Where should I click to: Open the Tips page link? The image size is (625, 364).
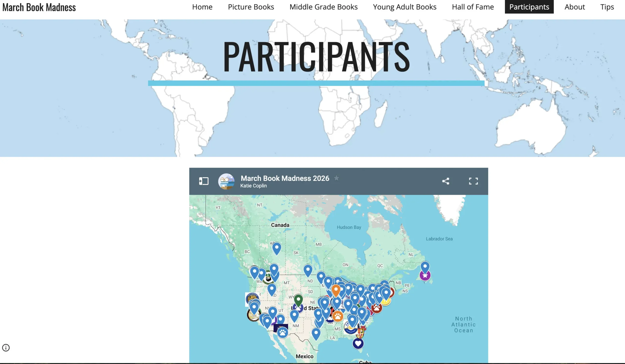[x=607, y=7]
